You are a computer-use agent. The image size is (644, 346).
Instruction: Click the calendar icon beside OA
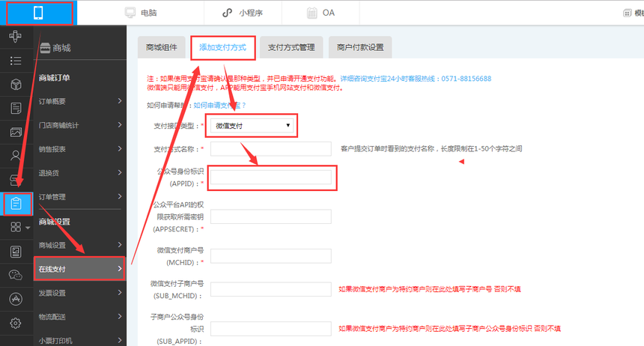(x=312, y=13)
